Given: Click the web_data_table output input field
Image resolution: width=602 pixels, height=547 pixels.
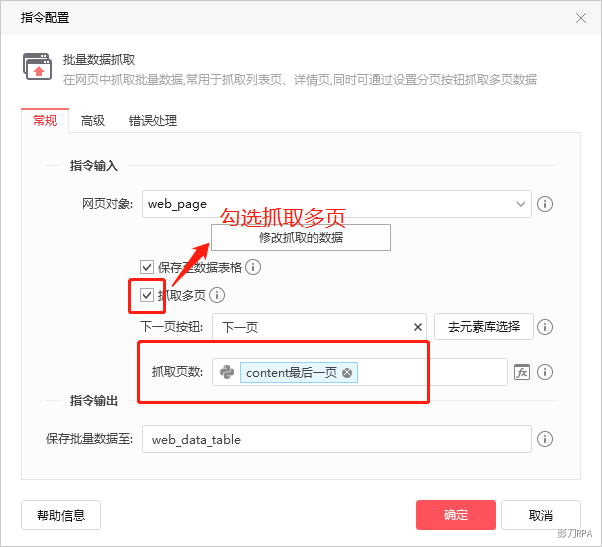Looking at the screenshot, I should (336, 439).
